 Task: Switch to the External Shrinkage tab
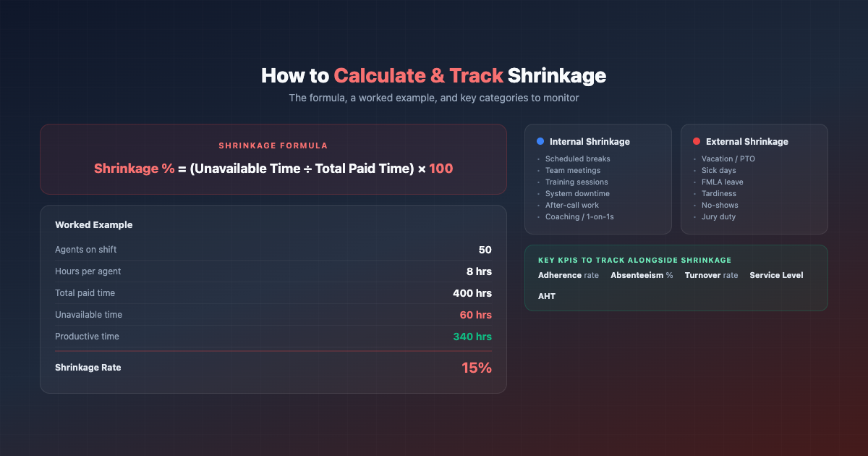pos(746,141)
